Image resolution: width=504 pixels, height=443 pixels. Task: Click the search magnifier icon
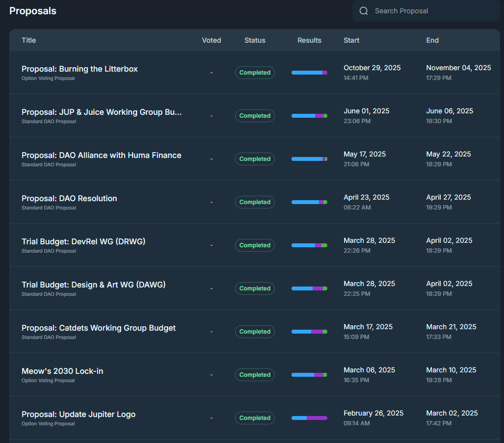click(364, 11)
